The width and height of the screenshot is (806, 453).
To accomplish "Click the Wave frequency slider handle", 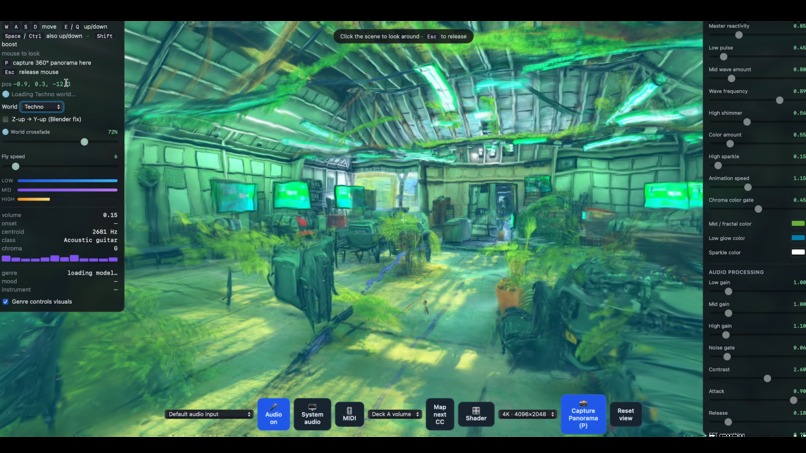I will 779,100.
